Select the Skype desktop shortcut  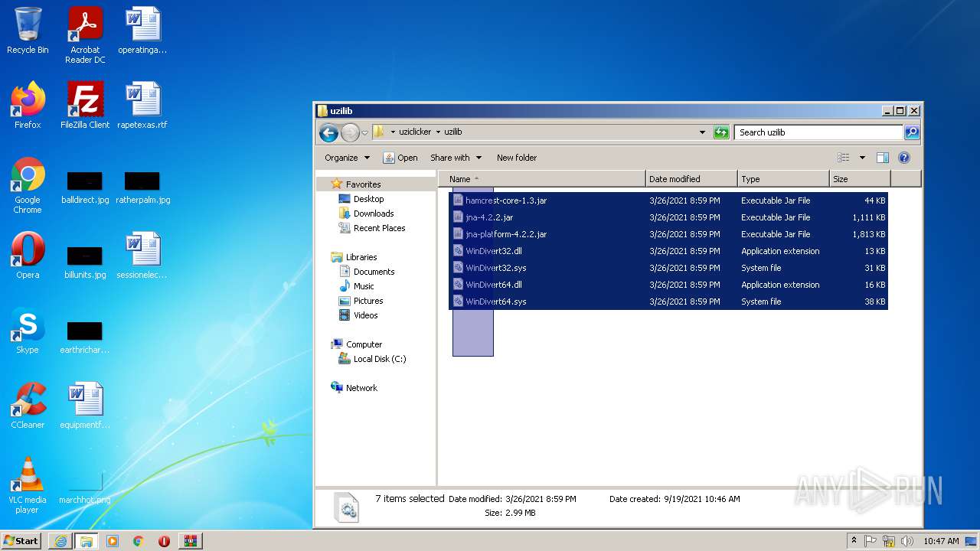click(x=28, y=331)
